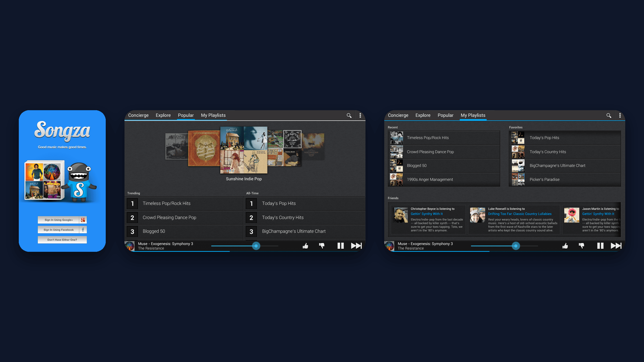Open all-time BigChampagne's Ultimate Chart

[x=305, y=231]
